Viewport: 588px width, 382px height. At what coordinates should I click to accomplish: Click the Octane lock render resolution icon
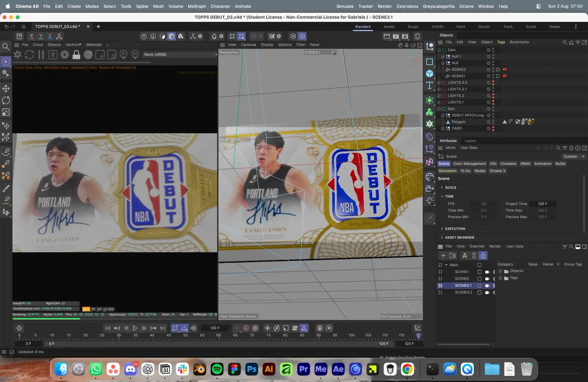(x=76, y=55)
